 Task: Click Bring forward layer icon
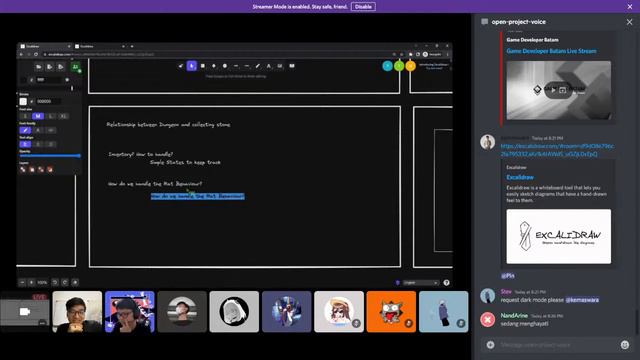[41, 169]
